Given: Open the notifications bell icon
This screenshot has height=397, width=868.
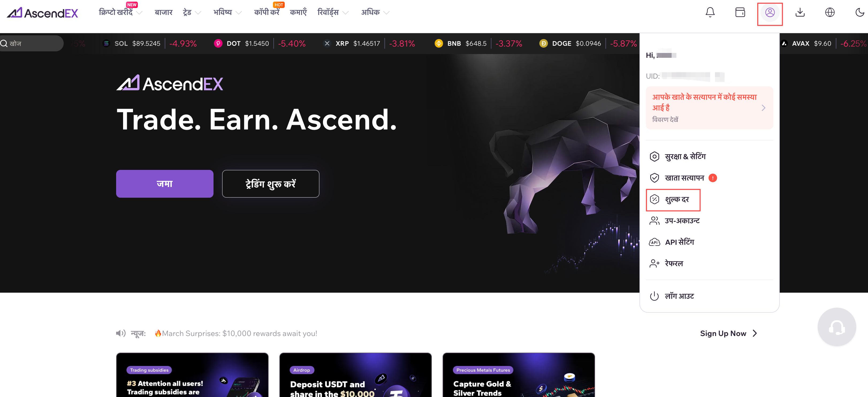Looking at the screenshot, I should point(710,13).
